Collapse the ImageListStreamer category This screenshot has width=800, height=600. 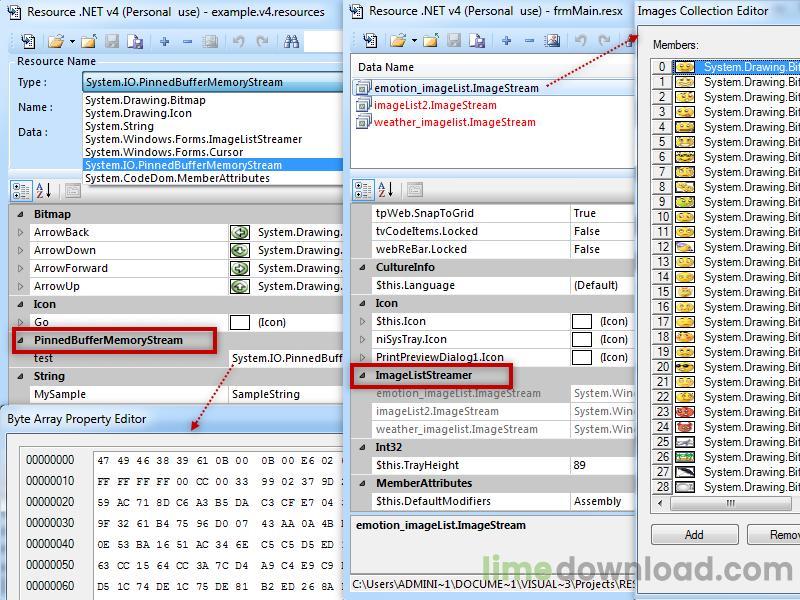tap(363, 375)
